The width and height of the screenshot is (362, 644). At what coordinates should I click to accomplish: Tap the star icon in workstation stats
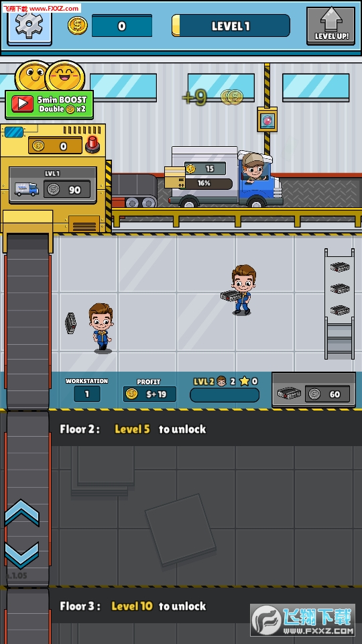pyautogui.click(x=244, y=381)
